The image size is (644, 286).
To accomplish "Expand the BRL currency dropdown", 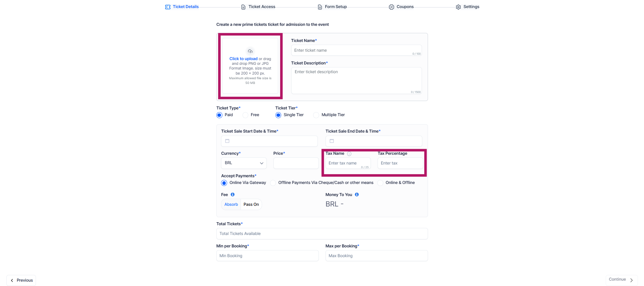I will click(x=244, y=163).
